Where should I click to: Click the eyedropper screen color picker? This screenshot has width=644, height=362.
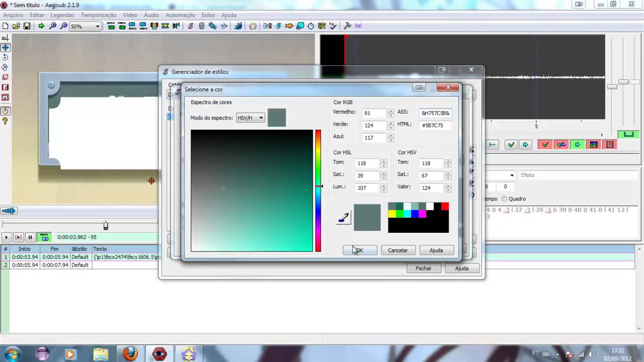344,218
